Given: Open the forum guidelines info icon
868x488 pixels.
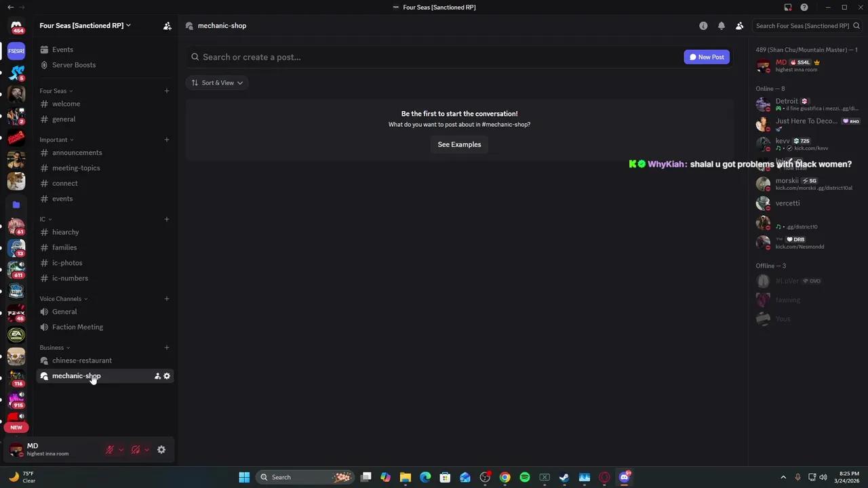Looking at the screenshot, I should click(703, 26).
